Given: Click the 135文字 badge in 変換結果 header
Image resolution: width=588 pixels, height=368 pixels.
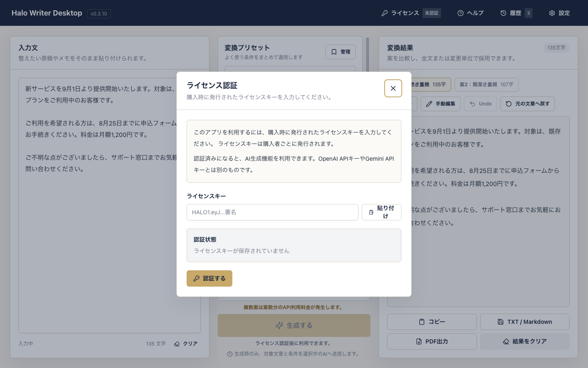Looking at the screenshot, I should [556, 48].
